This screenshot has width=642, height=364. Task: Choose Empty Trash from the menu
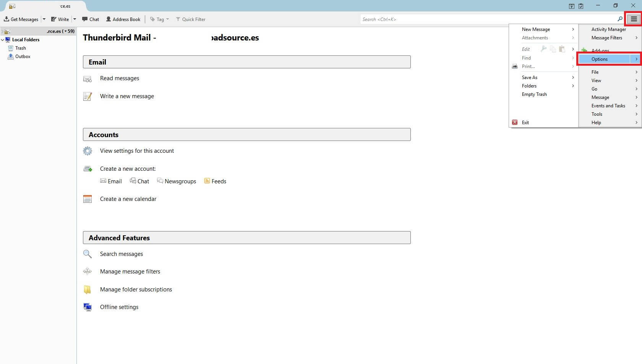(x=544, y=94)
